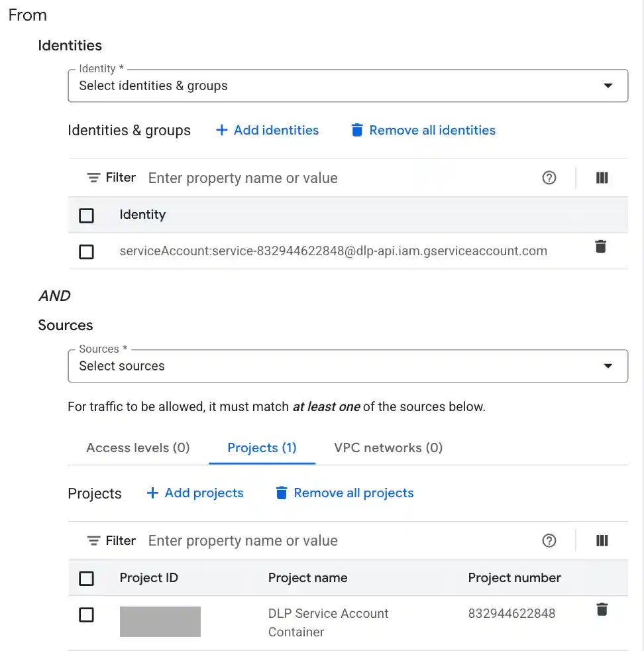Switch to the Access levels tab
The width and height of the screenshot is (644, 651).
click(x=137, y=447)
